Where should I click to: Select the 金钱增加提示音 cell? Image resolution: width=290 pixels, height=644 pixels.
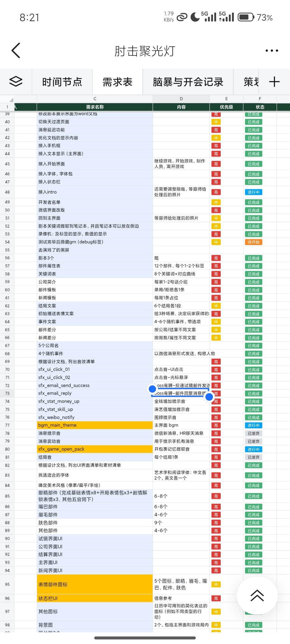coord(181,401)
